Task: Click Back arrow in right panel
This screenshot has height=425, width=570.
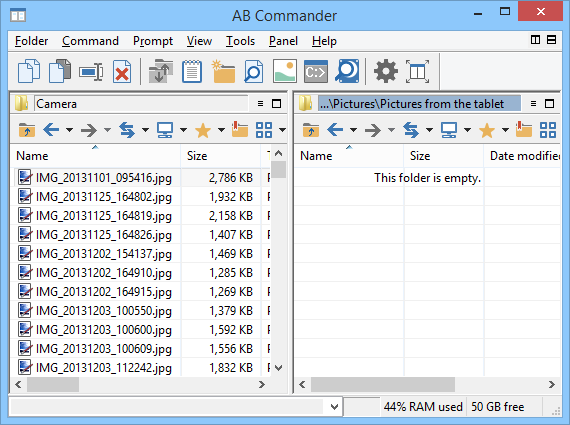Action: pyautogui.click(x=335, y=130)
